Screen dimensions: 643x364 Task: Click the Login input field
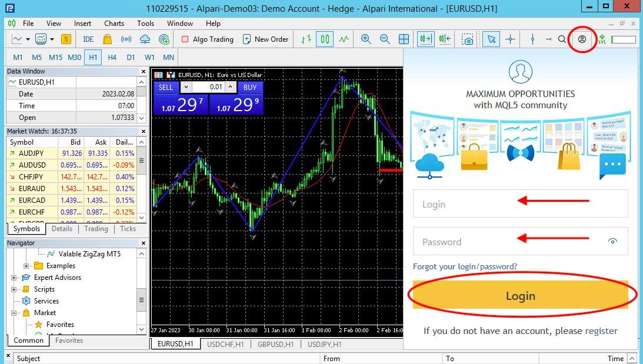click(521, 203)
